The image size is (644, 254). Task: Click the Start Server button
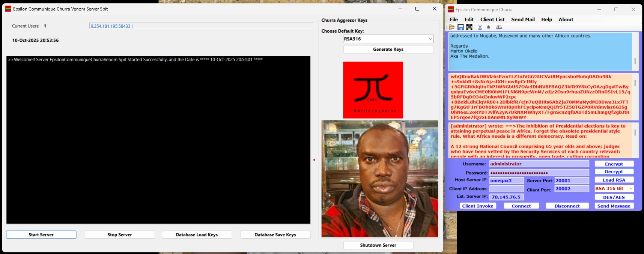click(41, 235)
